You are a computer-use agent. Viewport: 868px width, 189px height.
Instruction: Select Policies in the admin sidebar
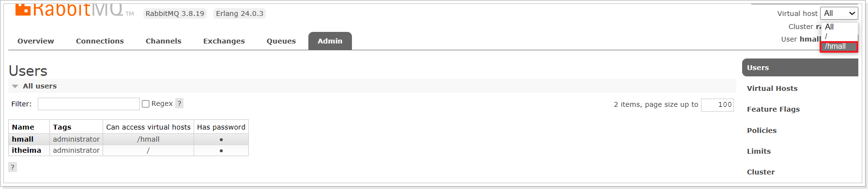(x=761, y=131)
